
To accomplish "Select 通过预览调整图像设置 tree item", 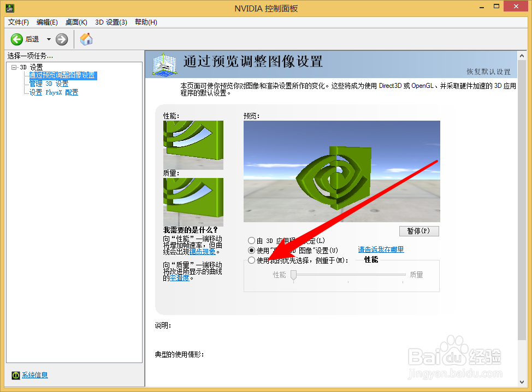I will pos(62,75).
